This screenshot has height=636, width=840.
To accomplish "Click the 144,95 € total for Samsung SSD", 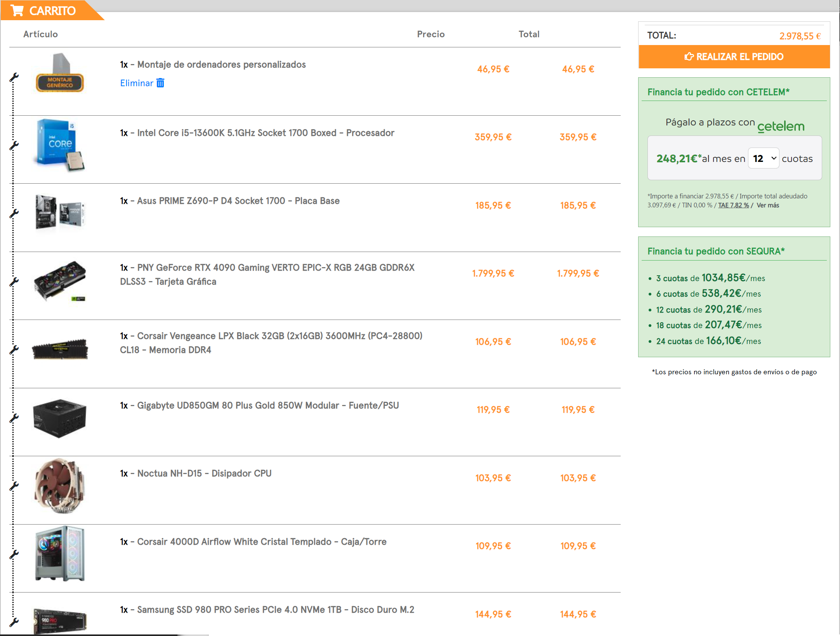I will click(578, 614).
